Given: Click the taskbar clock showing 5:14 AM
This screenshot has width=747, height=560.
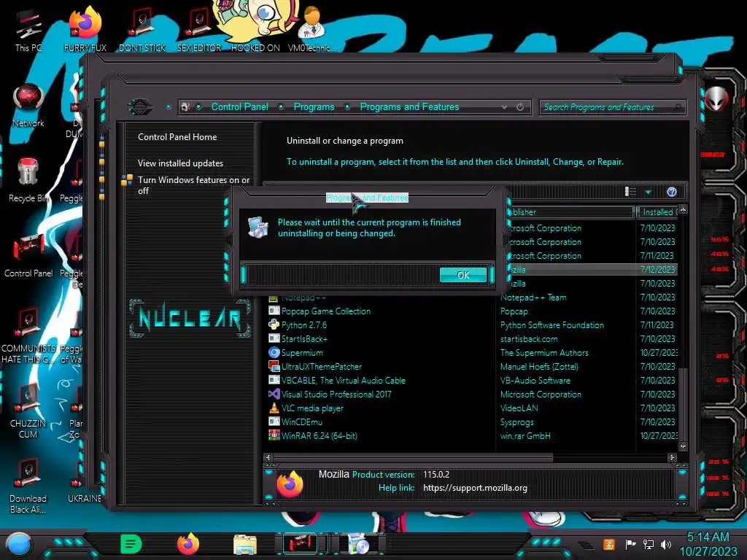Looking at the screenshot, I should (x=708, y=537).
